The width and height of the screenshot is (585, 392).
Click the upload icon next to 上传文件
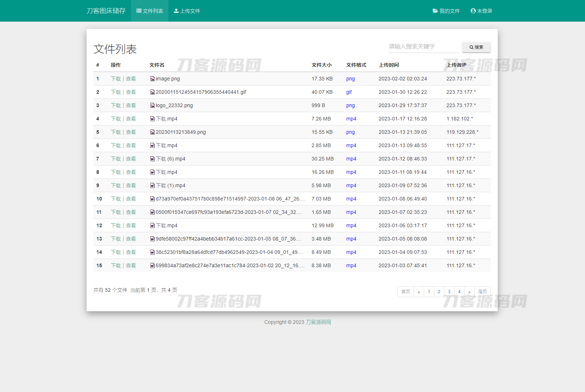176,11
